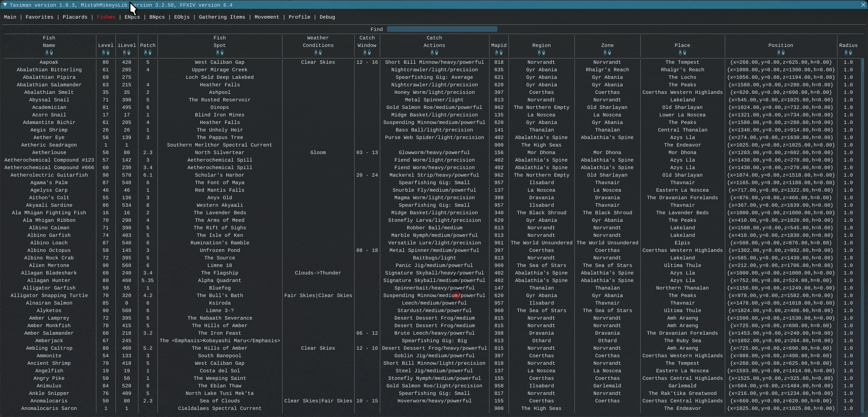Screen dimensions: 868x417
Task: Sort Place column ascending
Action: [x=680, y=53]
